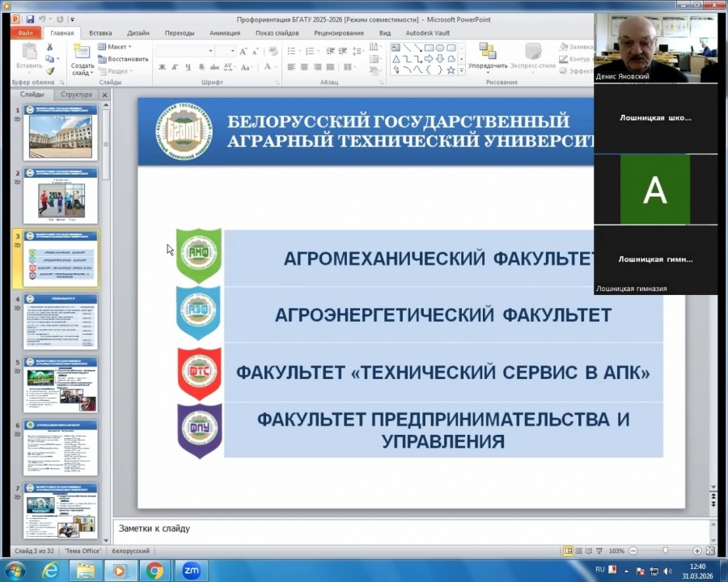The width and height of the screenshot is (728, 582).
Task: Switch to the Структура pane tab
Action: point(76,95)
